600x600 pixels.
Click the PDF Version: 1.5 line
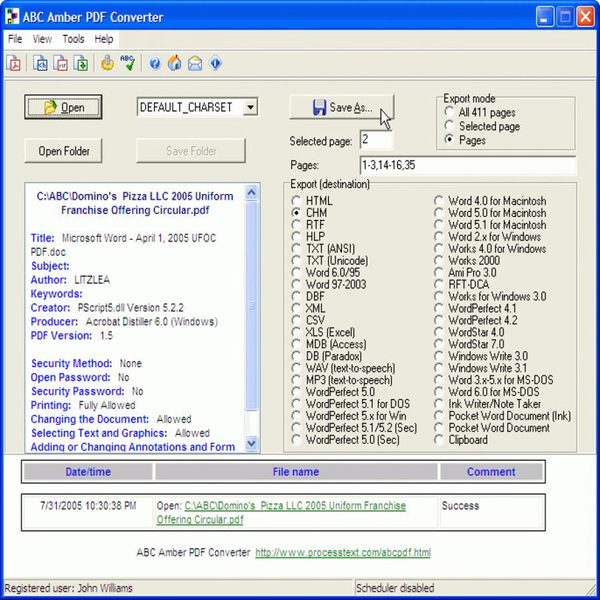(72, 336)
